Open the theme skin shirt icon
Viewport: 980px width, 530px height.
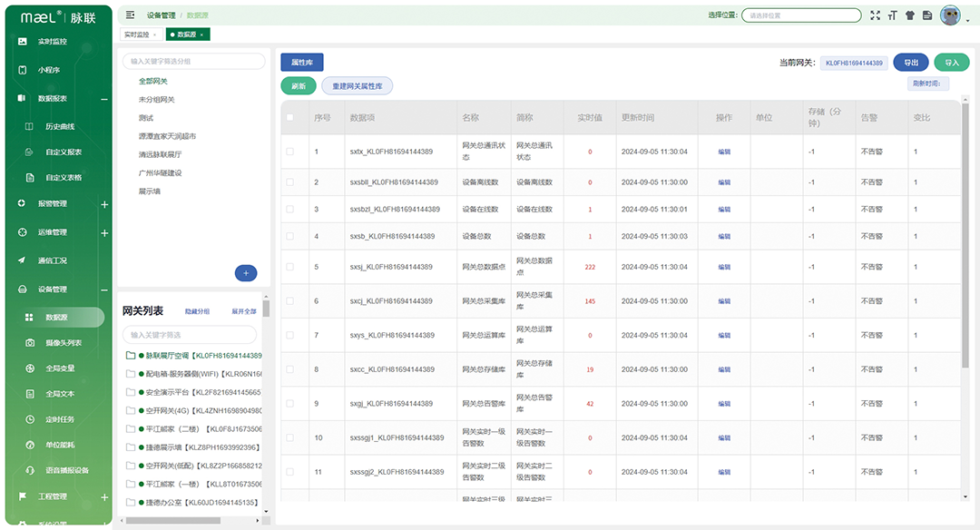coord(910,15)
